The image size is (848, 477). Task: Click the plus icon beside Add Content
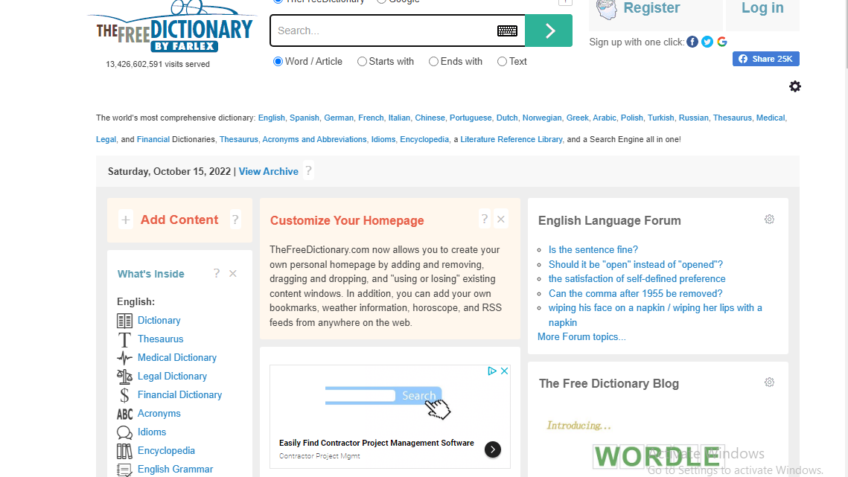[125, 220]
